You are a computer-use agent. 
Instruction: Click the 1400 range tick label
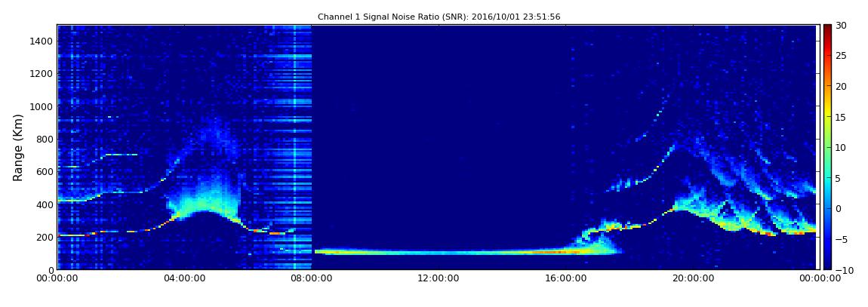tap(42, 41)
